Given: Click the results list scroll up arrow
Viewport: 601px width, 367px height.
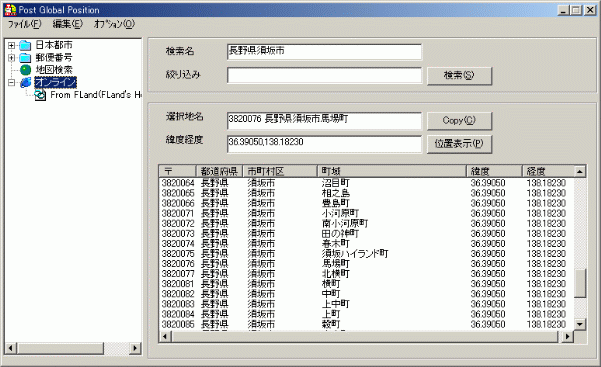Looking at the screenshot, I should point(580,171).
